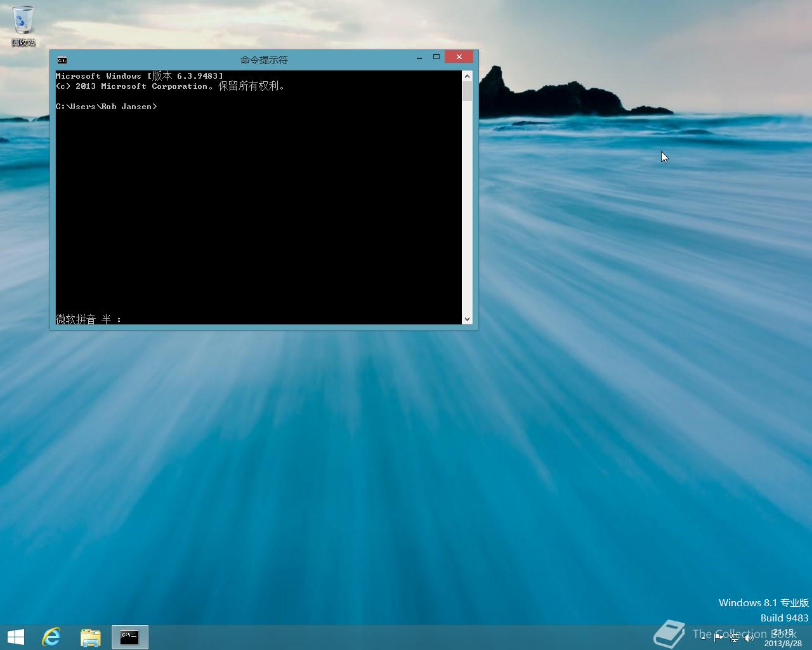Click the console scrollbar up arrow
This screenshot has height=650, width=812.
point(468,76)
